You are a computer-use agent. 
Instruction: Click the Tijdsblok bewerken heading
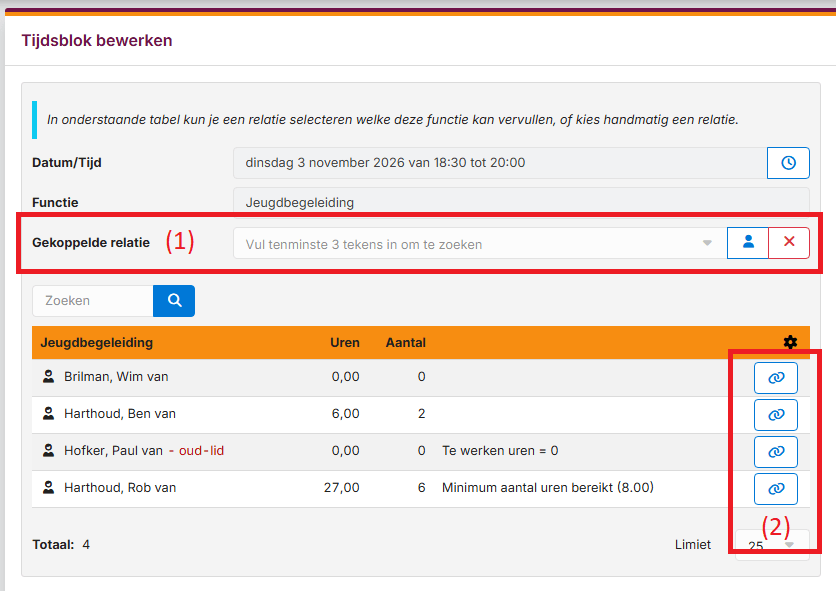pyautogui.click(x=97, y=41)
